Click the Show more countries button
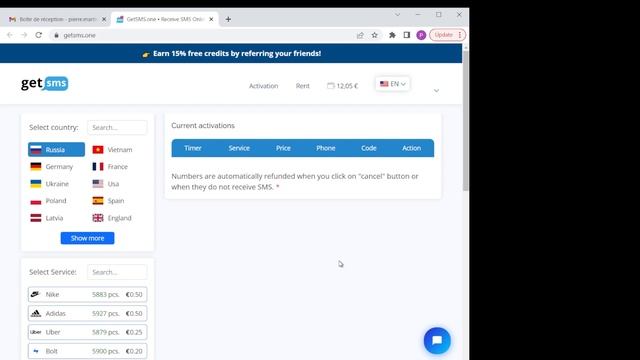Image resolution: width=640 pixels, height=360 pixels. click(87, 238)
